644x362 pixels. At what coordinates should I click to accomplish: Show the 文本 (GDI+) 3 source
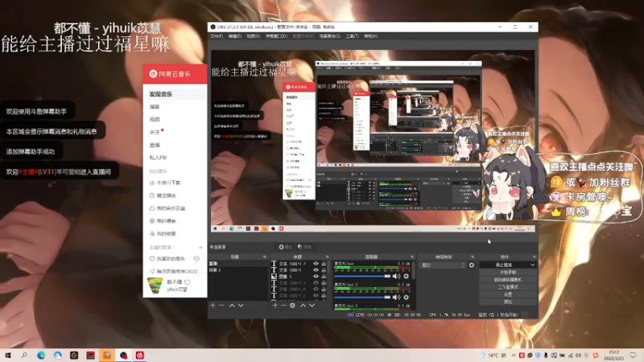coord(316,283)
